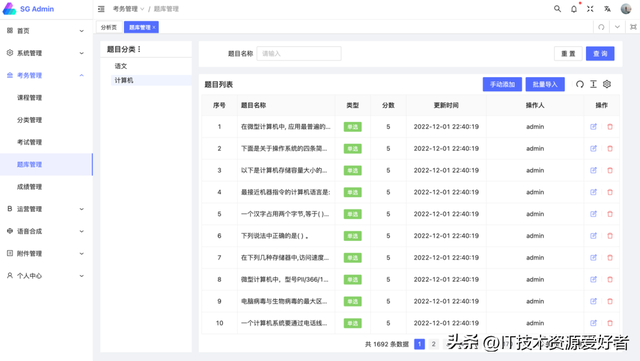
Task: Focus the 题目名称 input field
Action: pos(299,53)
